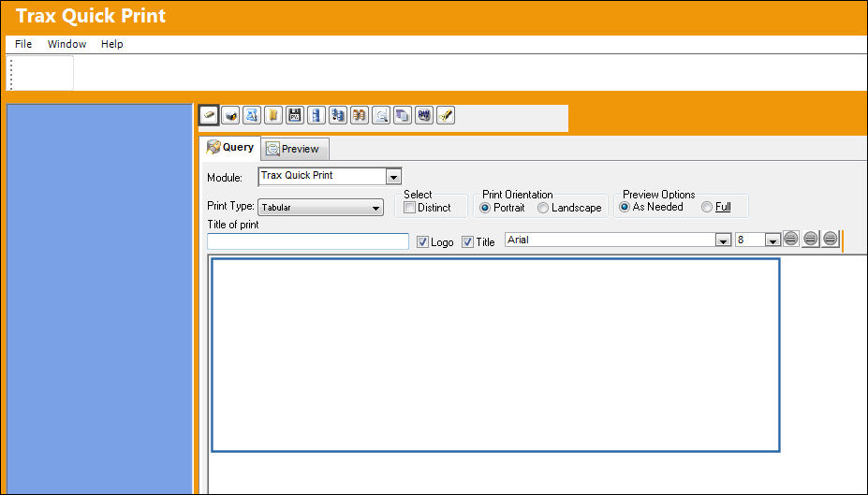This screenshot has width=868, height=495.
Task: Click the yellow folder toolbar icon
Action: pyautogui.click(x=273, y=116)
